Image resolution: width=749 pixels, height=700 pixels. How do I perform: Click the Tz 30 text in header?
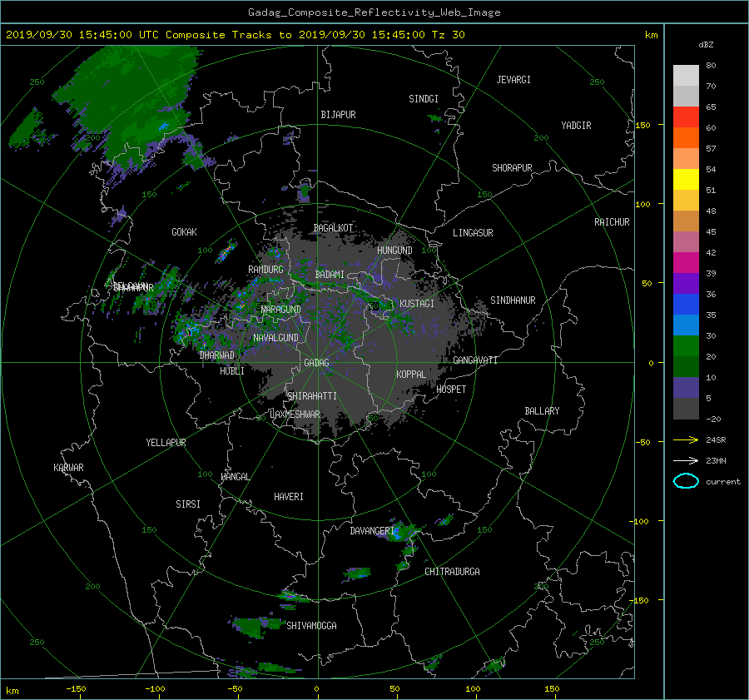[x=448, y=35]
